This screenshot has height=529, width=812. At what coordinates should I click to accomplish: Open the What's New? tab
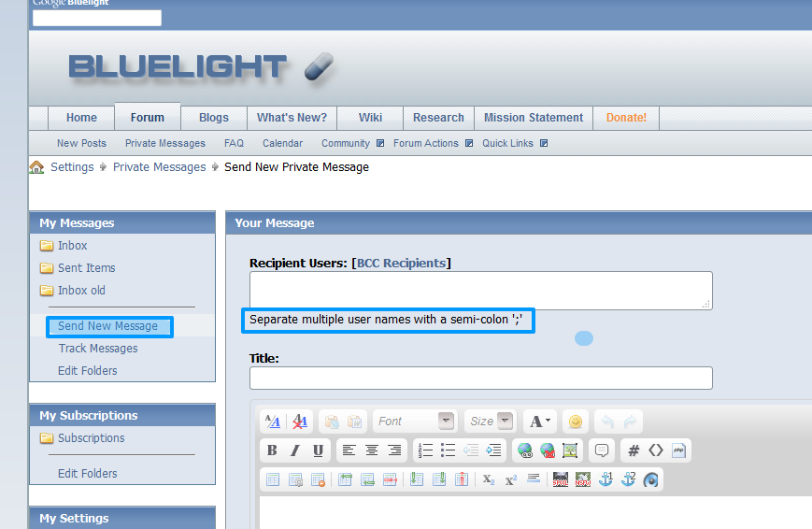click(x=292, y=118)
